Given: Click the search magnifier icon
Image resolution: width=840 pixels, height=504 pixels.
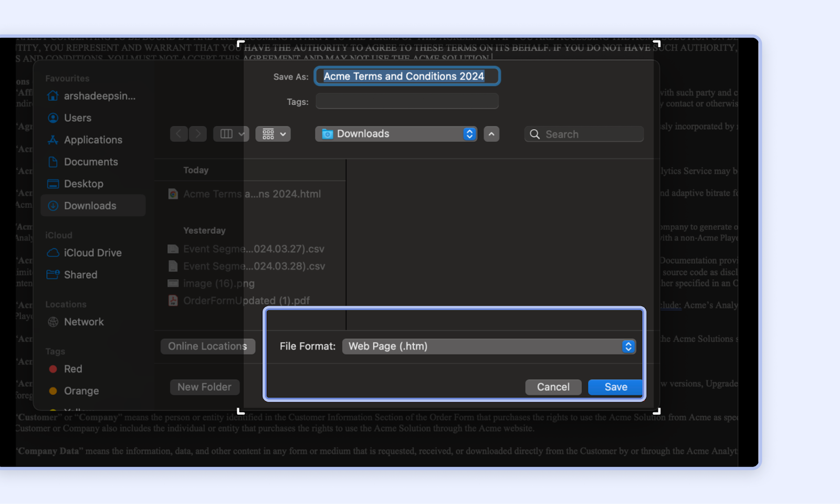Looking at the screenshot, I should pos(534,134).
